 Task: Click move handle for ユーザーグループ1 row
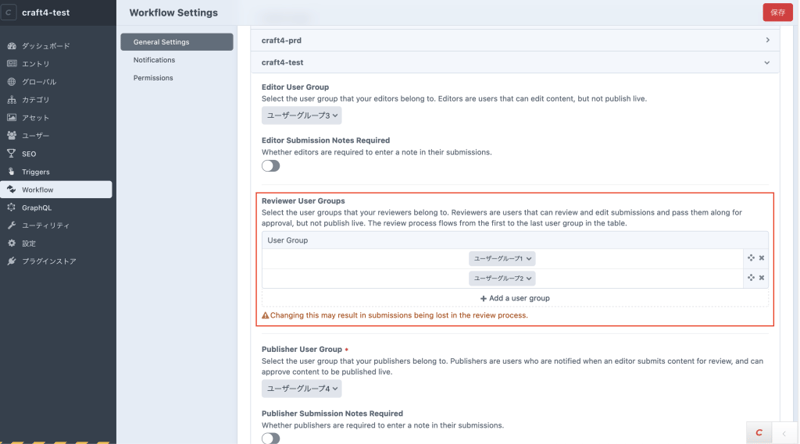pos(751,258)
